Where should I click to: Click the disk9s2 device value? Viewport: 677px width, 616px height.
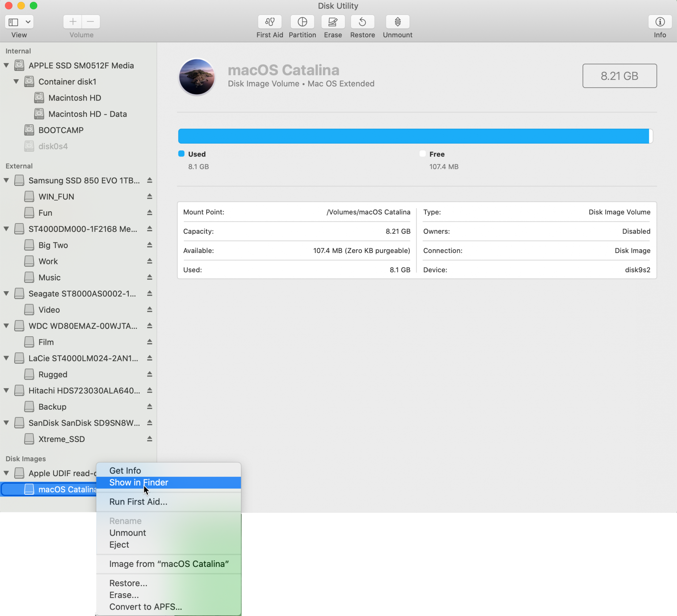(x=637, y=270)
